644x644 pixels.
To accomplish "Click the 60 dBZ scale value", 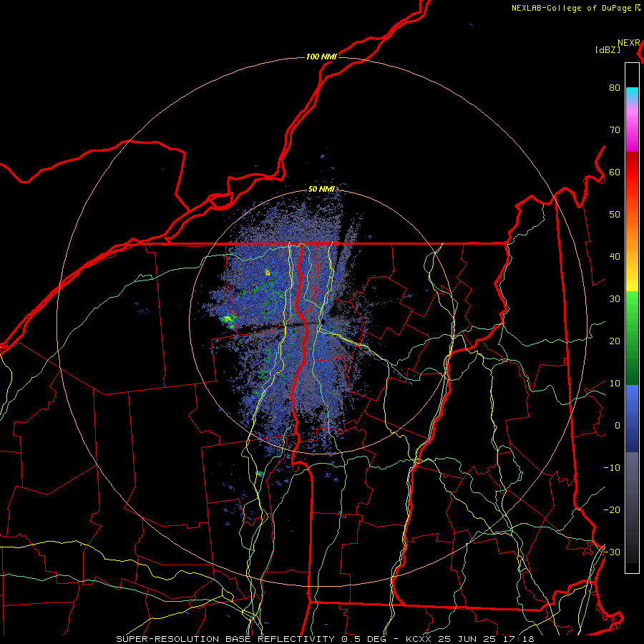I will point(615,172).
